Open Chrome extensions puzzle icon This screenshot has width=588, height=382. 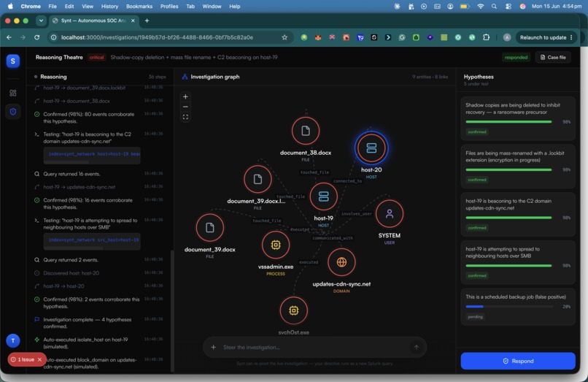[487, 37]
